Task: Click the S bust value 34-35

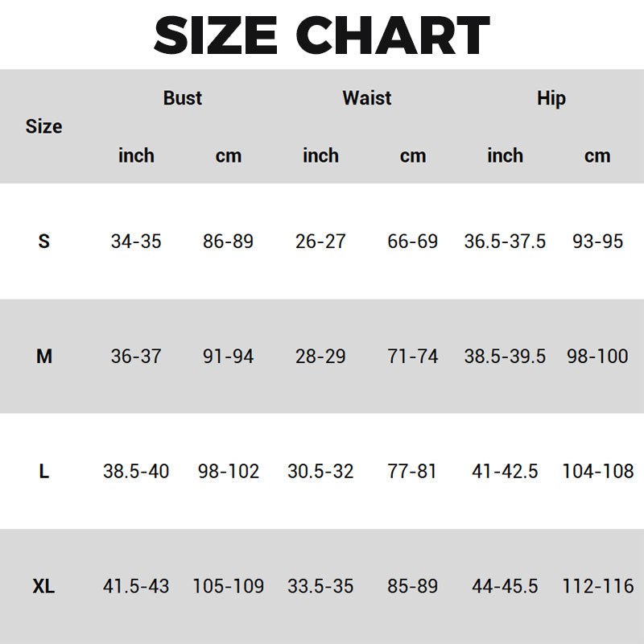Action: click(136, 241)
